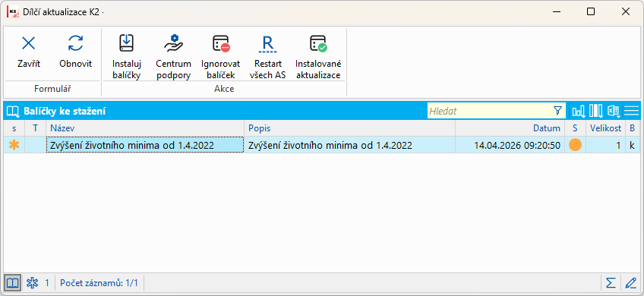Click the snowflake selection icon in status bar

(32, 283)
